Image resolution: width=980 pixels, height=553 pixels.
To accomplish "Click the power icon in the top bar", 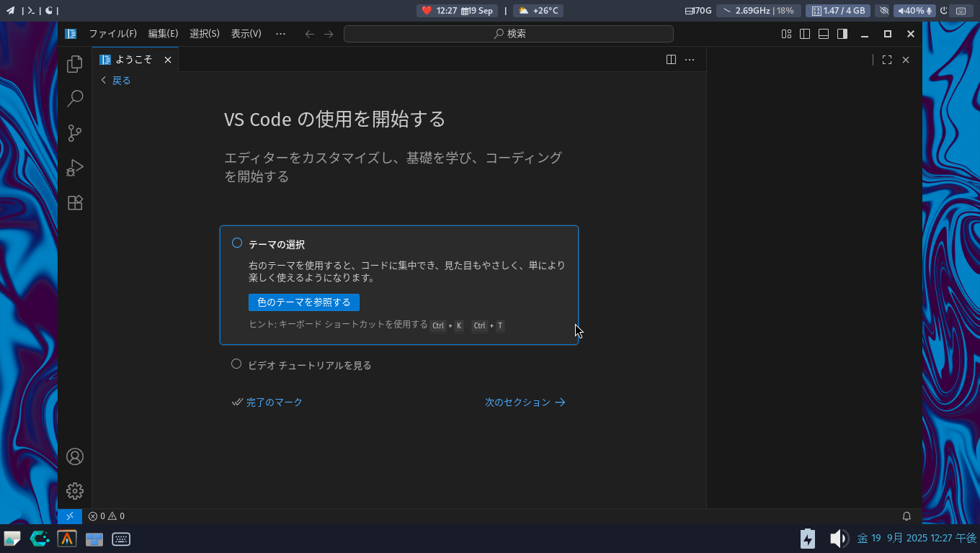I will [944, 11].
